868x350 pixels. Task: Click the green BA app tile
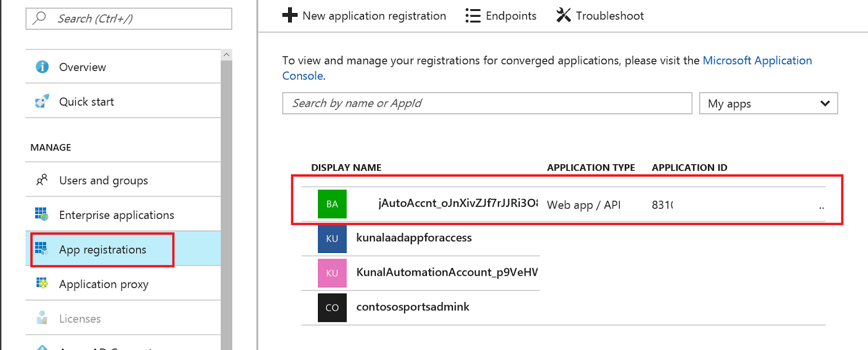tap(332, 204)
